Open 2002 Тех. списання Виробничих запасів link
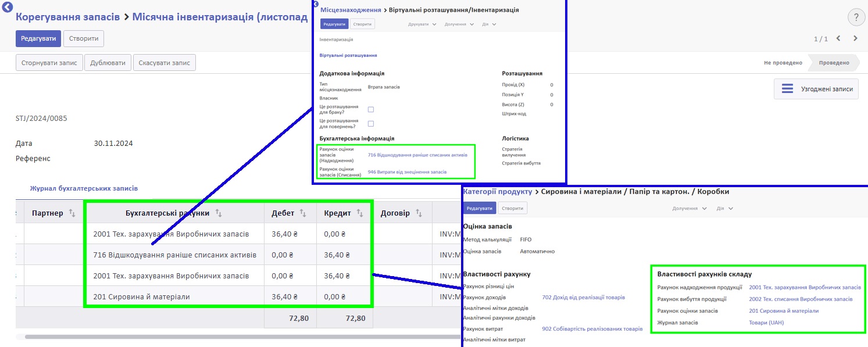 tap(801, 299)
